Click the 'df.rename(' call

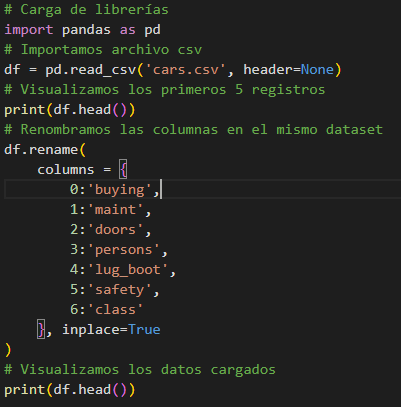tap(45, 150)
